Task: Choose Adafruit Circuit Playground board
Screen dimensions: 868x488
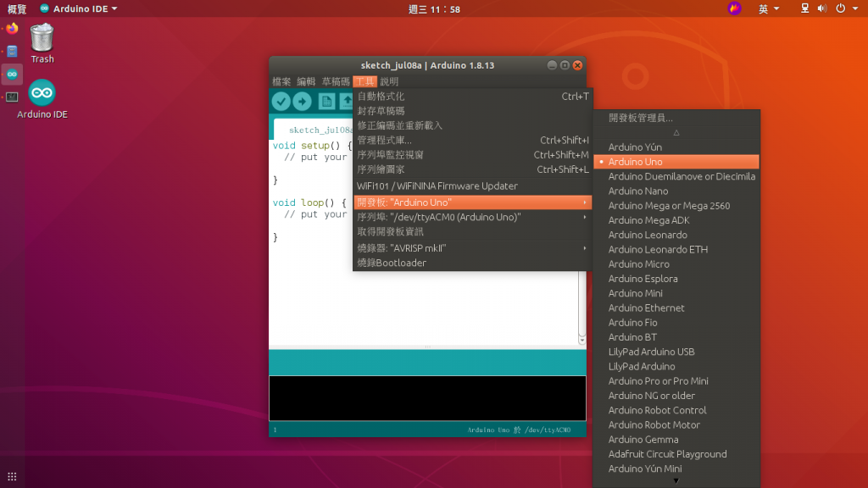Action: (x=676, y=454)
